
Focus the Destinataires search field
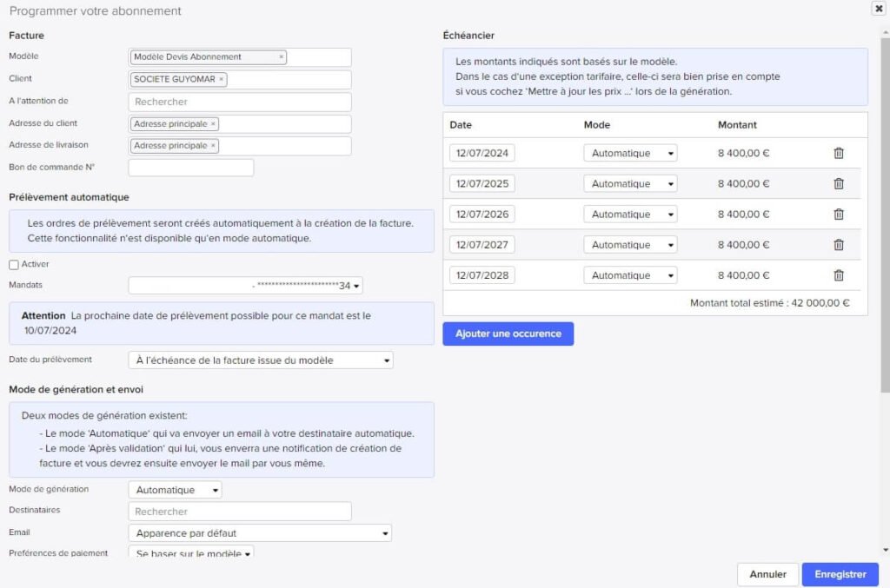240,512
